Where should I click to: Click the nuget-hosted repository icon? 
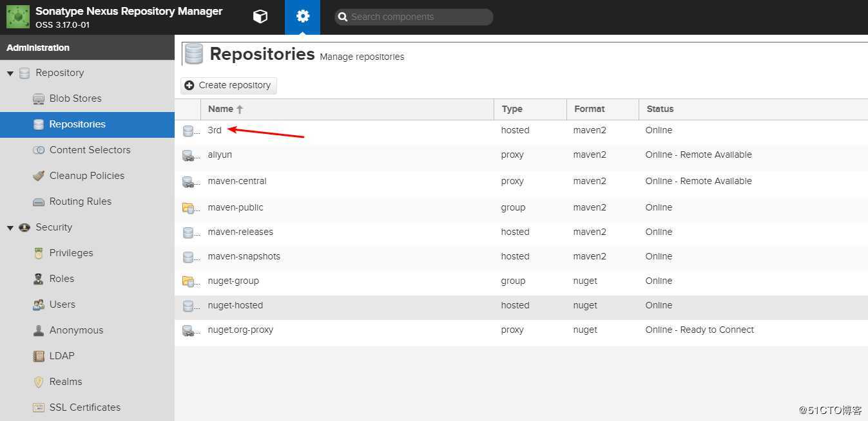(x=188, y=306)
